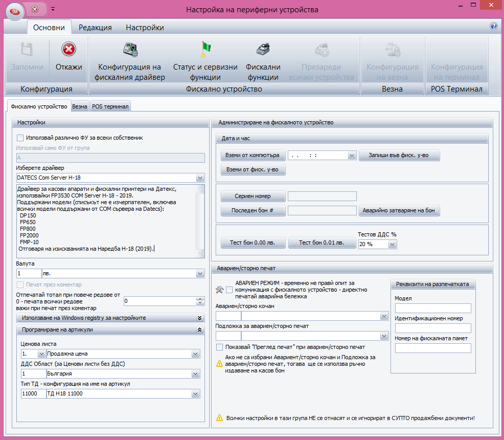The width and height of the screenshot is (504, 440).
Task: Click the Тест бон 0.00 лв. button
Action: [x=253, y=243]
